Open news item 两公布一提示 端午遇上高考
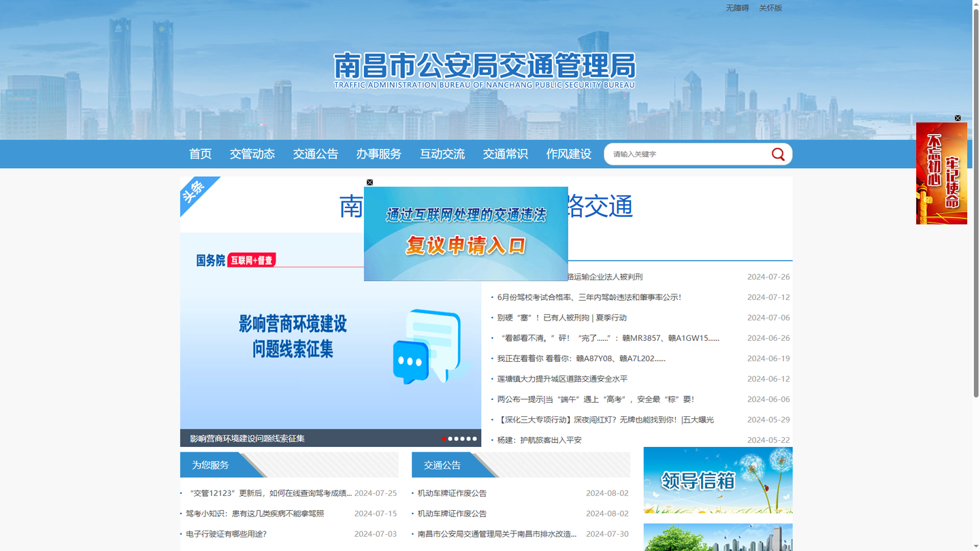 coord(595,399)
